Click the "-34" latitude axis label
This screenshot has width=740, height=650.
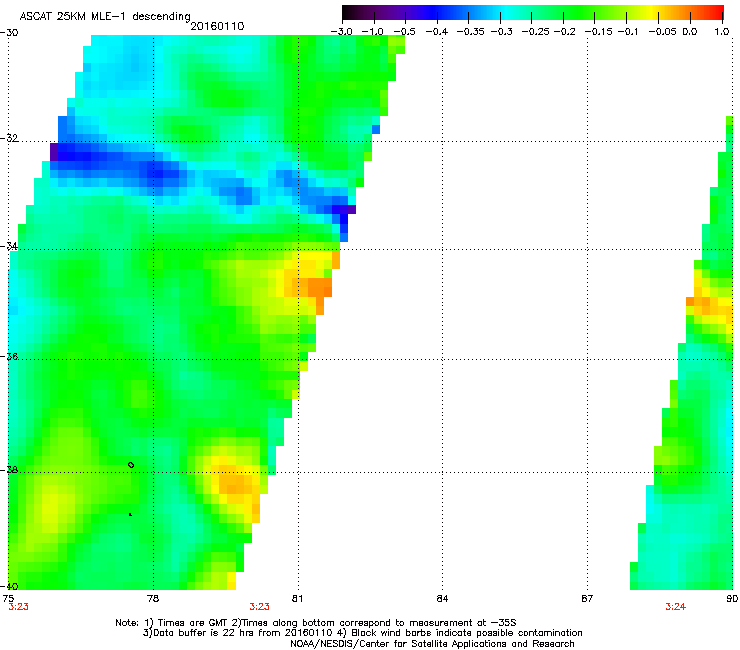pyautogui.click(x=9, y=246)
